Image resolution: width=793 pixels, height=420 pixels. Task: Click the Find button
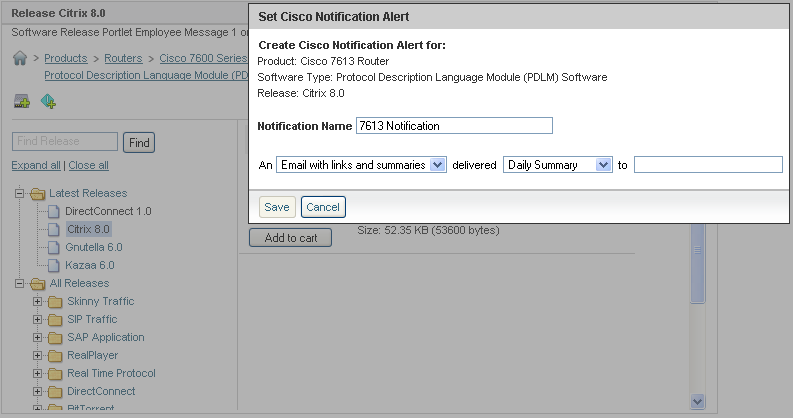coord(139,143)
